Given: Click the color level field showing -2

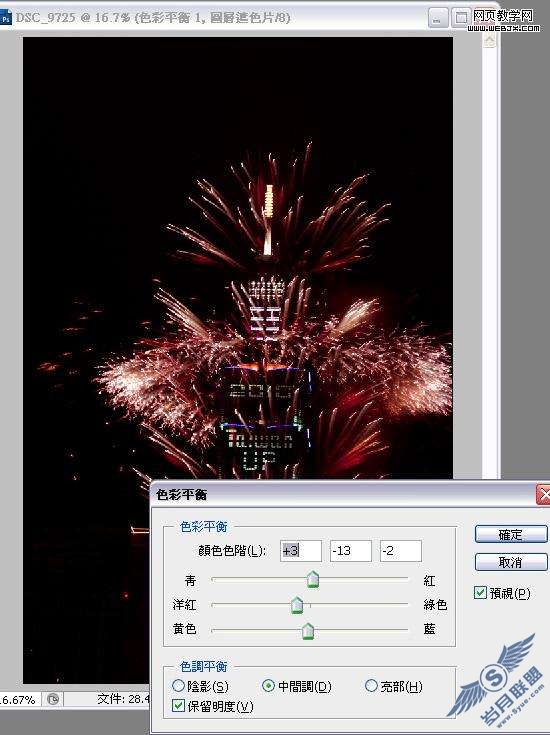Looking at the screenshot, I should pyautogui.click(x=400, y=550).
